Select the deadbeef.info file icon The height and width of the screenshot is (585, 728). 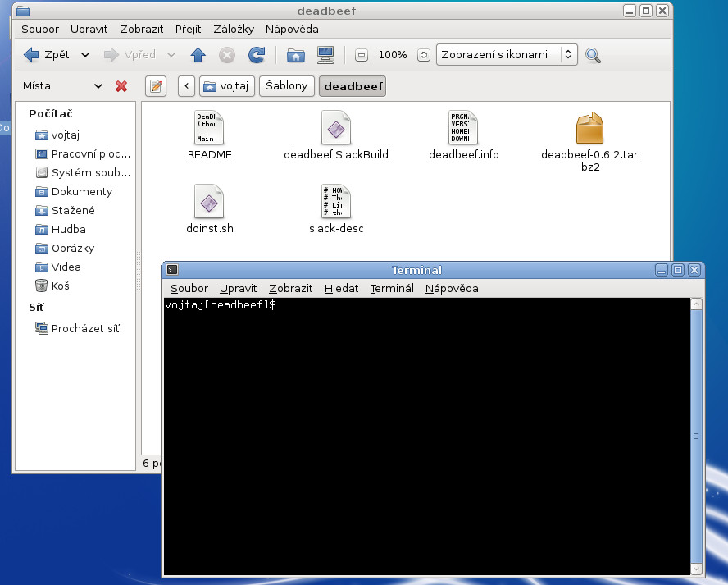[x=463, y=128]
